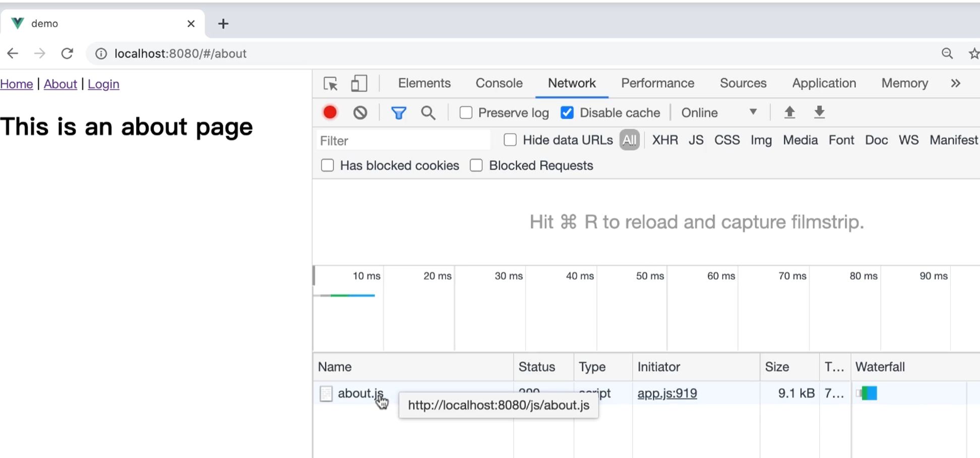This screenshot has height=458, width=980.
Task: Enable the Preserve log checkbox
Action: (466, 113)
